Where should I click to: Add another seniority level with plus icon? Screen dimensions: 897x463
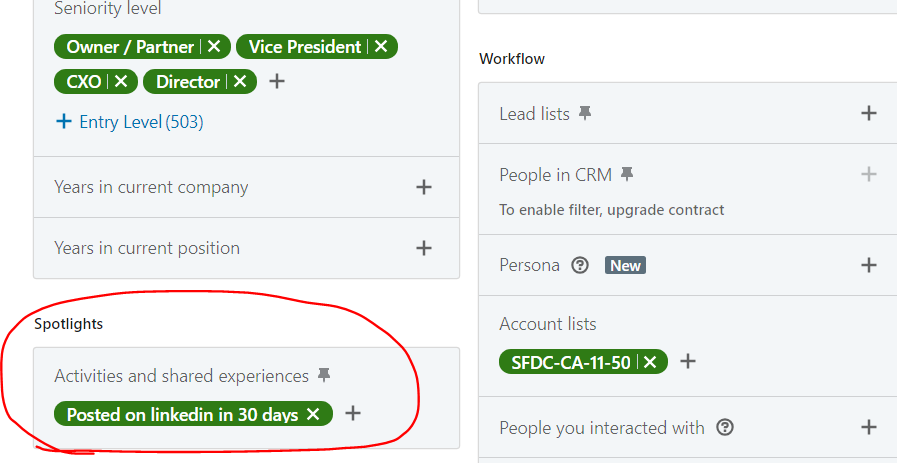pyautogui.click(x=277, y=82)
